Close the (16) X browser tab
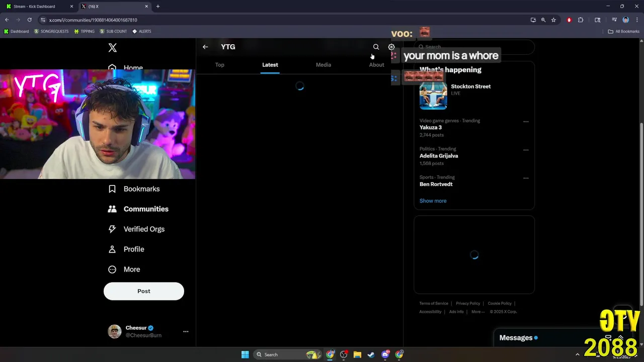The image size is (644, 362). (x=146, y=7)
